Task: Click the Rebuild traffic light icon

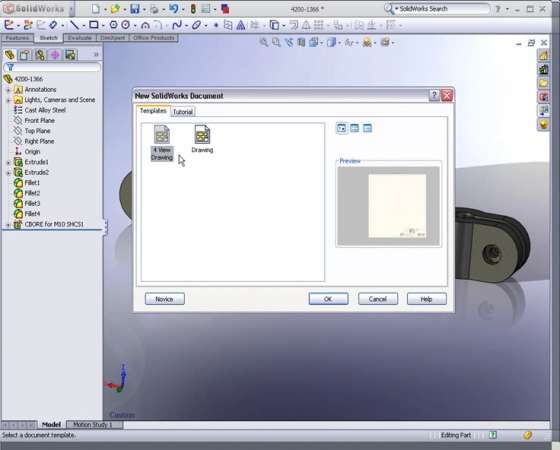Action: [193, 9]
